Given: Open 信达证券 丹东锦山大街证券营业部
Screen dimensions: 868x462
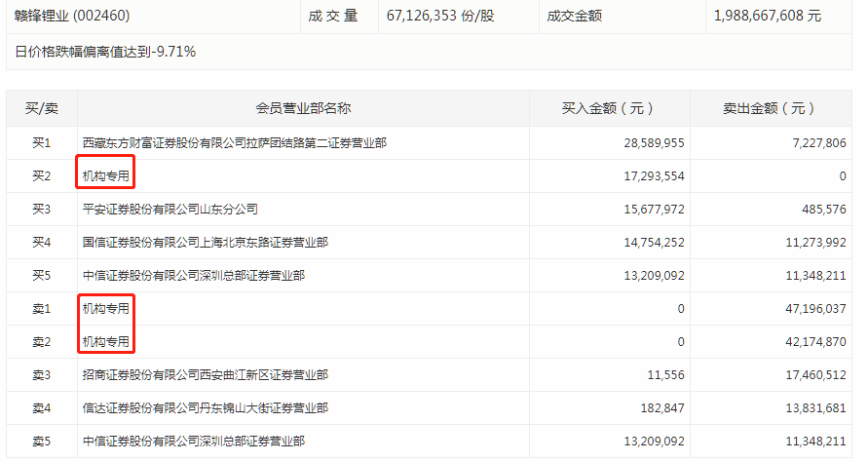Looking at the screenshot, I should coord(205,408).
